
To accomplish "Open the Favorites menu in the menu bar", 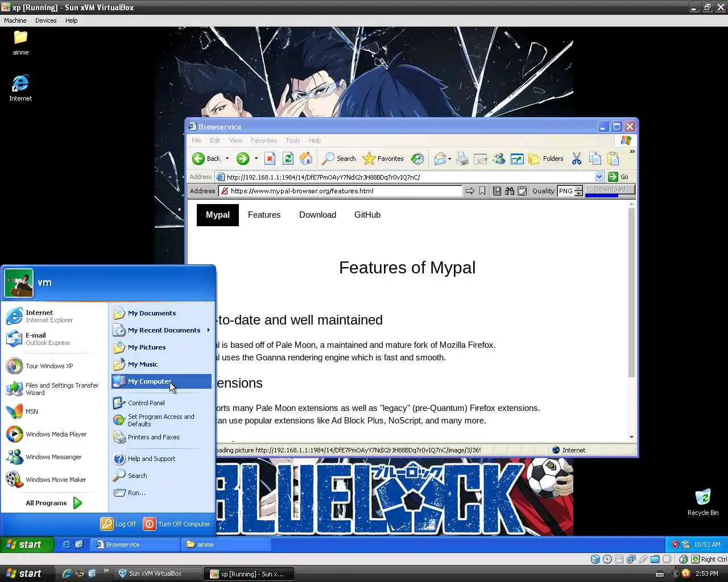I will pos(263,140).
